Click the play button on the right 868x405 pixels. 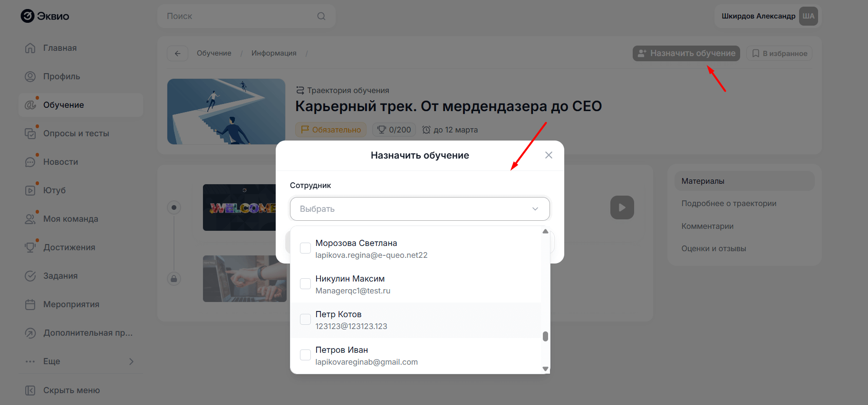click(x=622, y=207)
